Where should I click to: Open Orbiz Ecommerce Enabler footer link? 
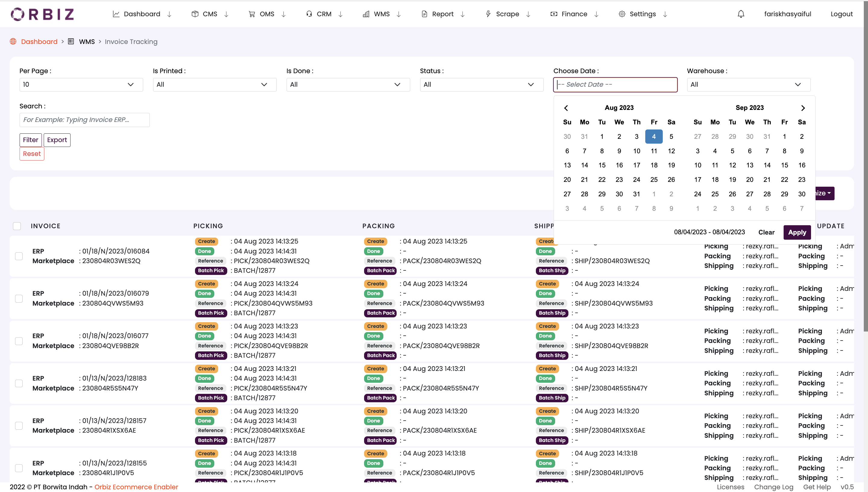[x=136, y=487]
